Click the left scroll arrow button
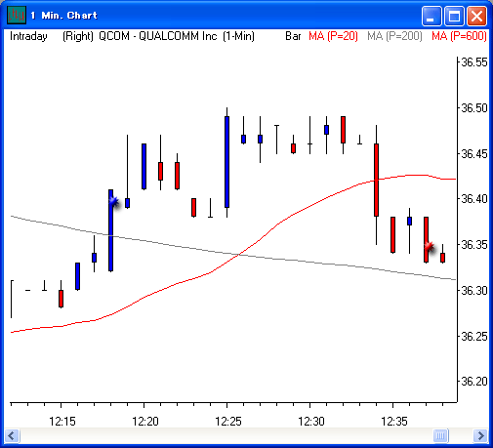Screen dimensions: 493x448 pos(13,435)
